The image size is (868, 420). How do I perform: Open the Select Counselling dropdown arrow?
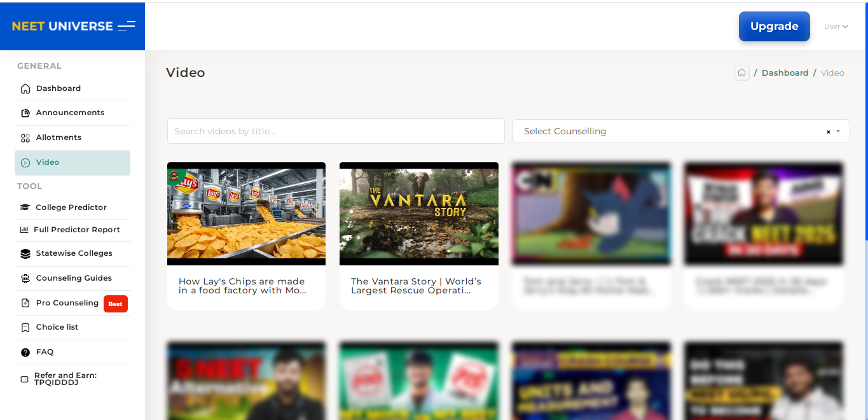tap(838, 131)
